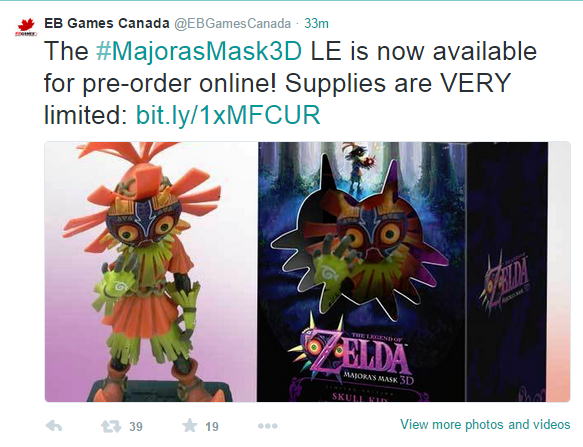
Task: Follow the bit.ly/1xMFCUR link
Action: pos(228,115)
